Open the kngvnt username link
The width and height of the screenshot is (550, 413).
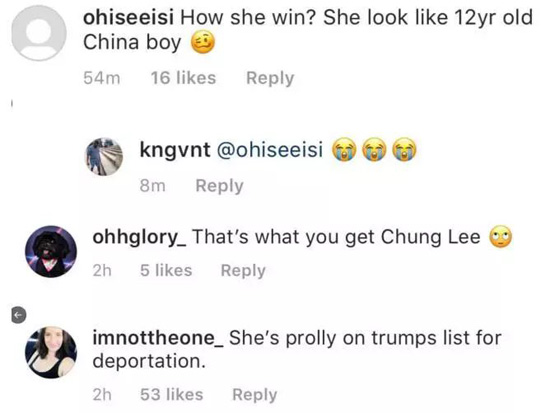(x=175, y=150)
